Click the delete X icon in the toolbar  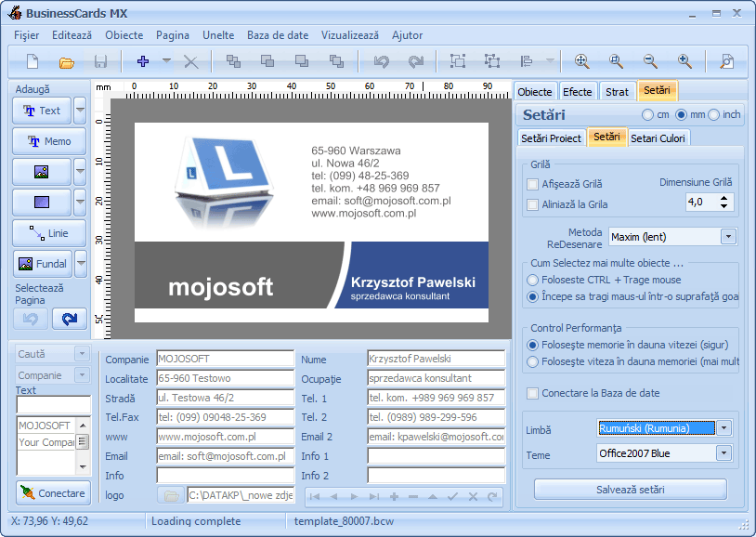[191, 61]
